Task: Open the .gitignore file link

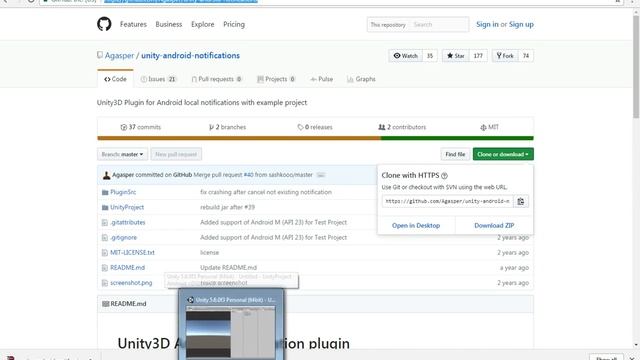Action: coord(123,238)
